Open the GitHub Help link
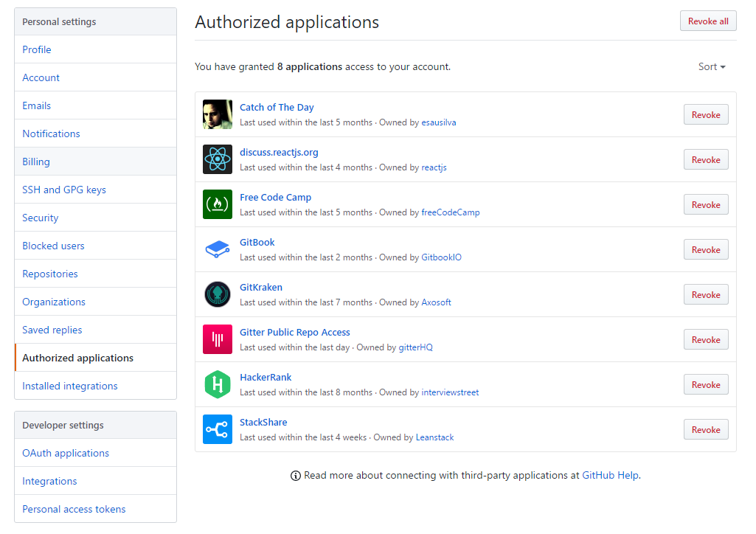756x534 pixels. (610, 475)
